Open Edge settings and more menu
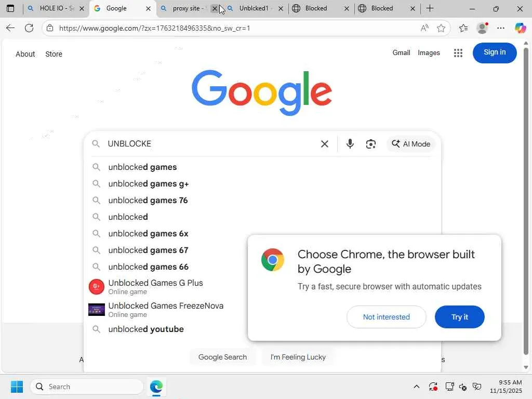 pyautogui.click(x=501, y=28)
